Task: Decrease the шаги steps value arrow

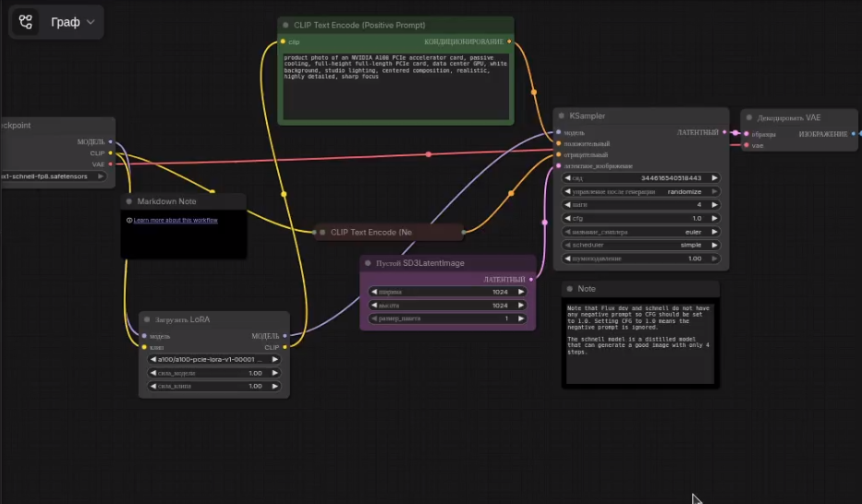Action: tap(567, 205)
